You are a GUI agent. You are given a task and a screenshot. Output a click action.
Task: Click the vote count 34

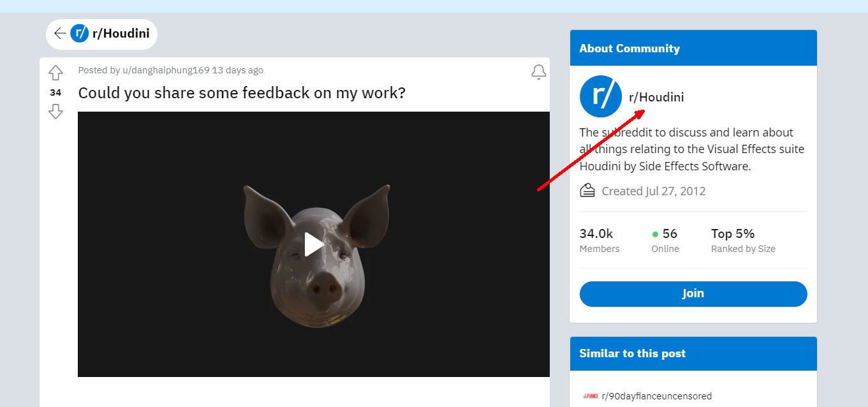tap(55, 93)
